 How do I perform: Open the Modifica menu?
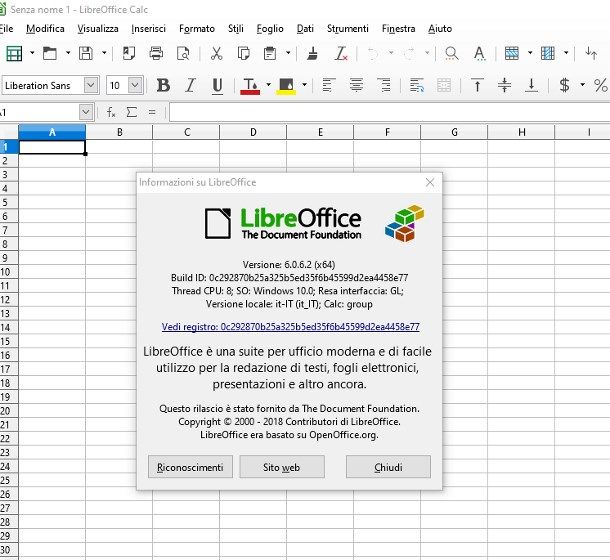click(45, 28)
